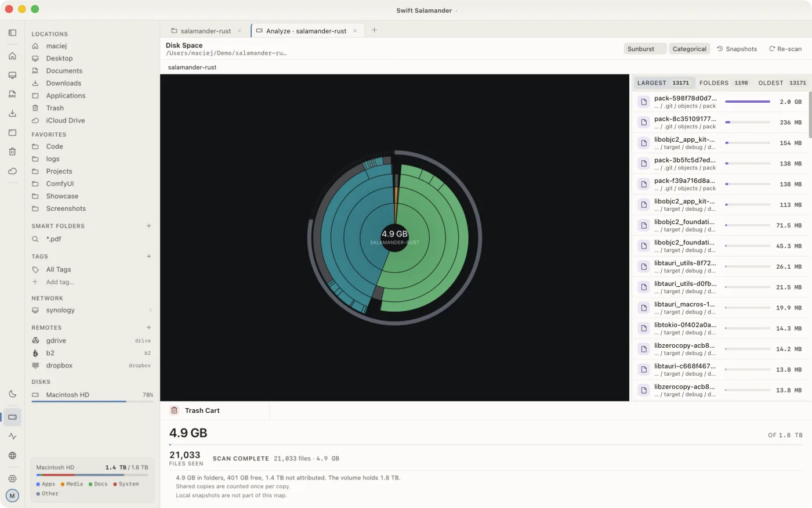The height and width of the screenshot is (508, 812).
Task: Select the libtauri_macros-1 file row
Action: point(720,308)
